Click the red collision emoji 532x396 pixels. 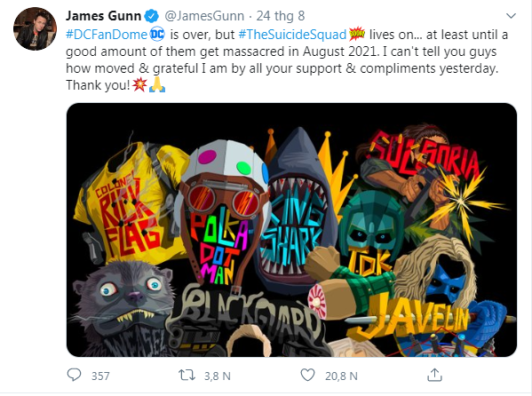[139, 84]
